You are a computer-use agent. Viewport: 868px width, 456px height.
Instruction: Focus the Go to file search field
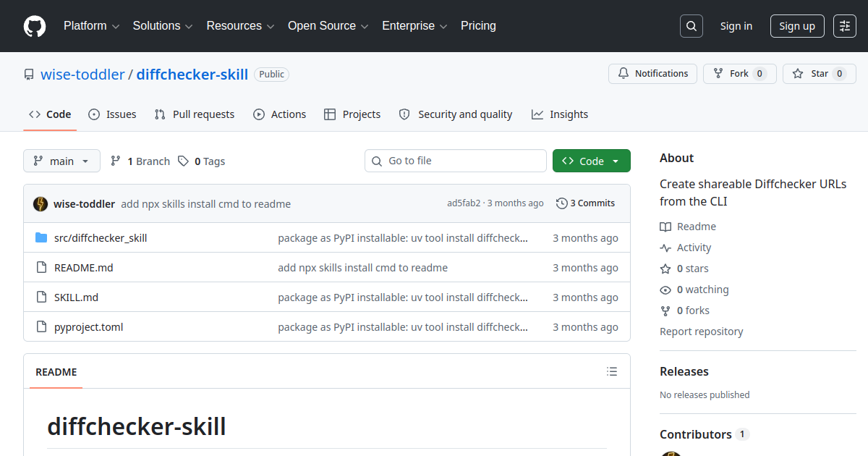[x=456, y=161]
